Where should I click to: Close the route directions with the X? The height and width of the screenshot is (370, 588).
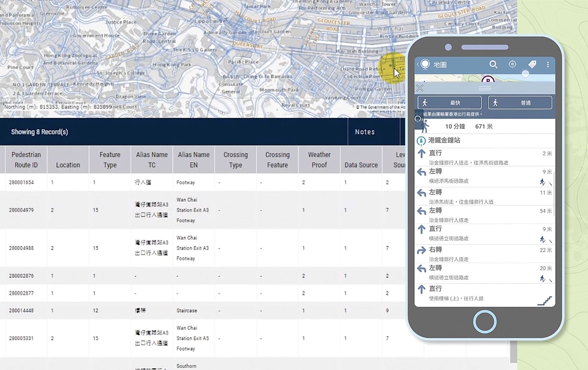420,88
